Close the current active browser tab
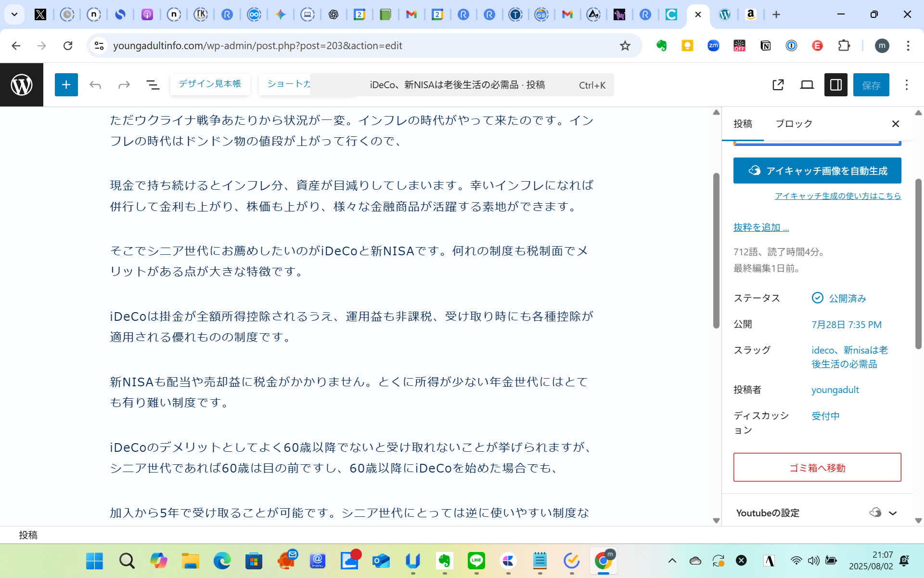924x578 pixels. click(x=698, y=14)
